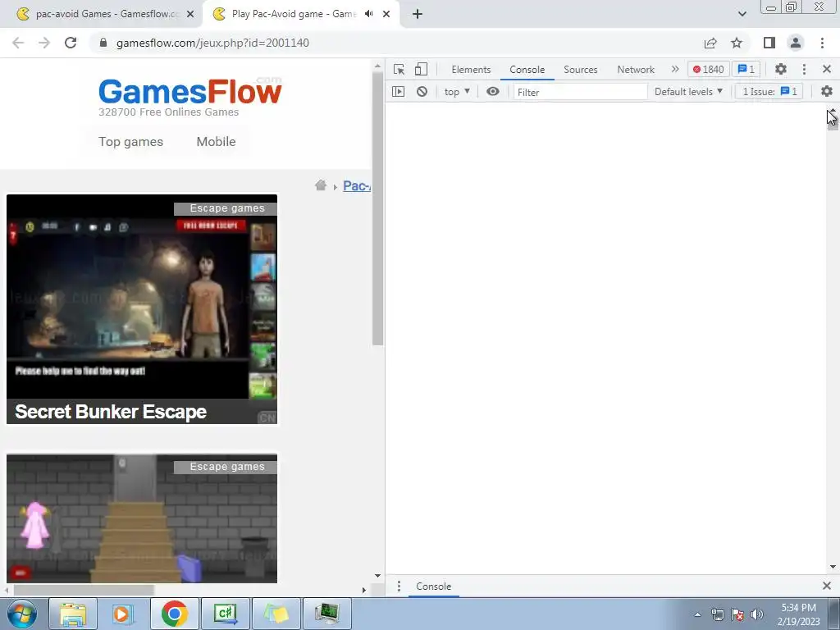Open the Chrome three-dot menu
This screenshot has height=630, width=840.
point(822,43)
